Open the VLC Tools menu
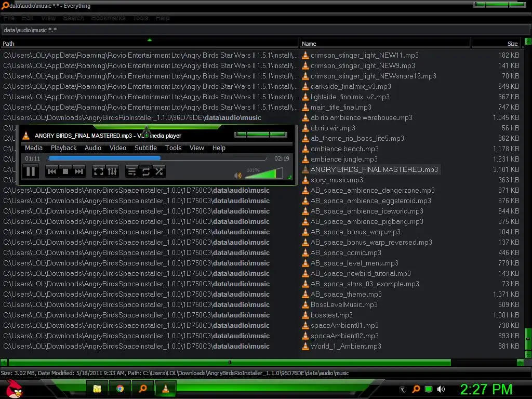 (174, 148)
